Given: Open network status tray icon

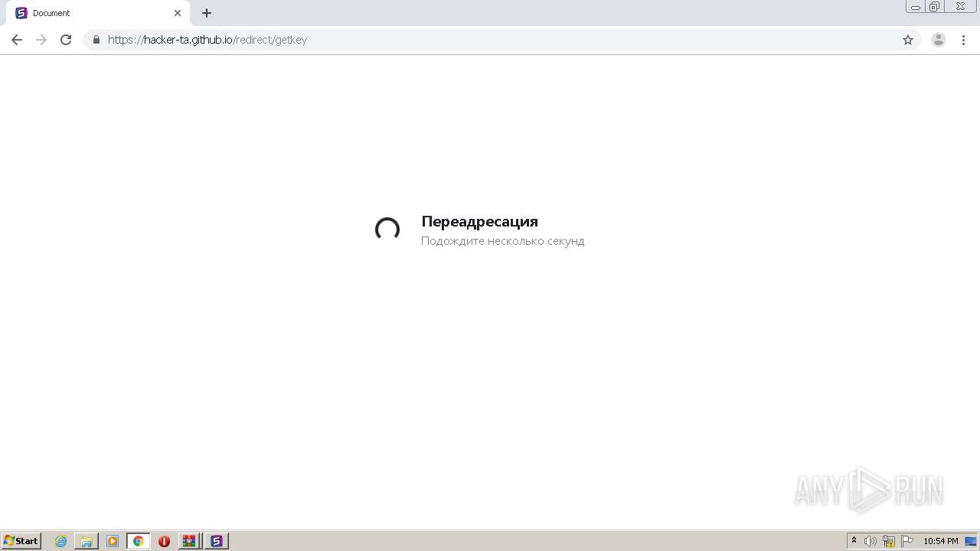Looking at the screenshot, I should (x=889, y=541).
